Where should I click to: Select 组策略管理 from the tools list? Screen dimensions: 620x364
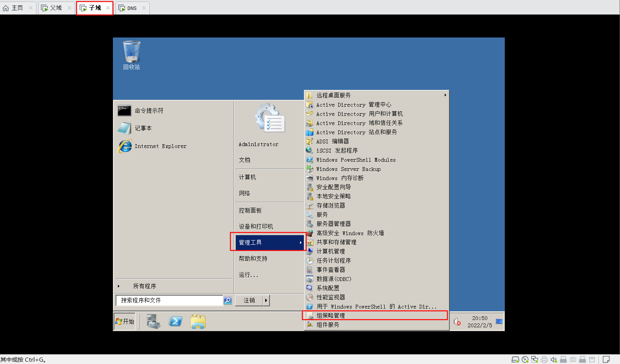click(x=377, y=316)
